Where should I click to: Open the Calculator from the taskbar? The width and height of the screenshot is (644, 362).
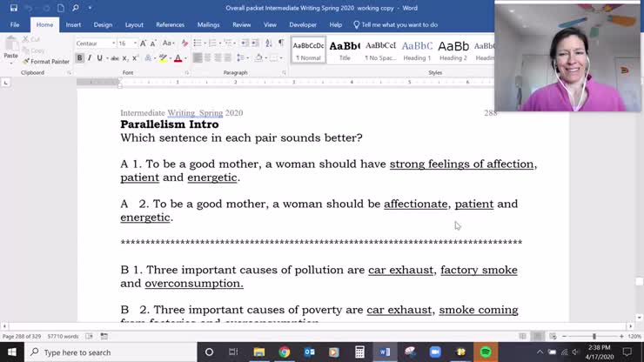click(x=359, y=352)
